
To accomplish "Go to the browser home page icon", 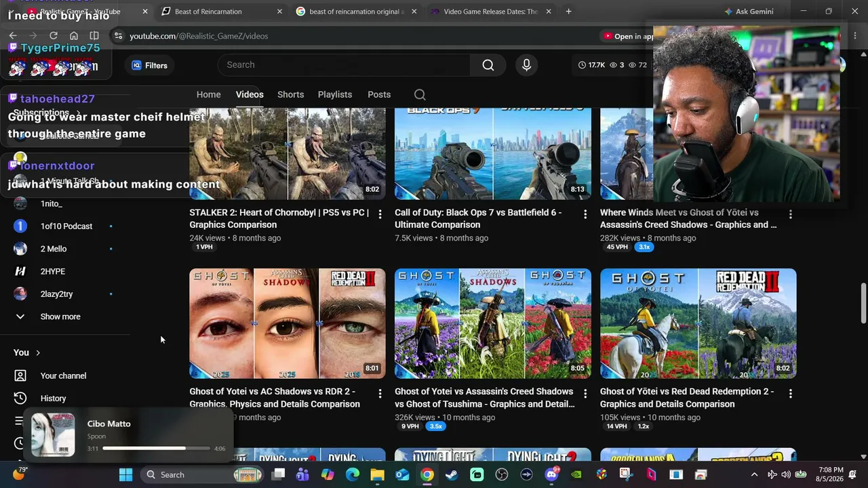I will (x=74, y=36).
